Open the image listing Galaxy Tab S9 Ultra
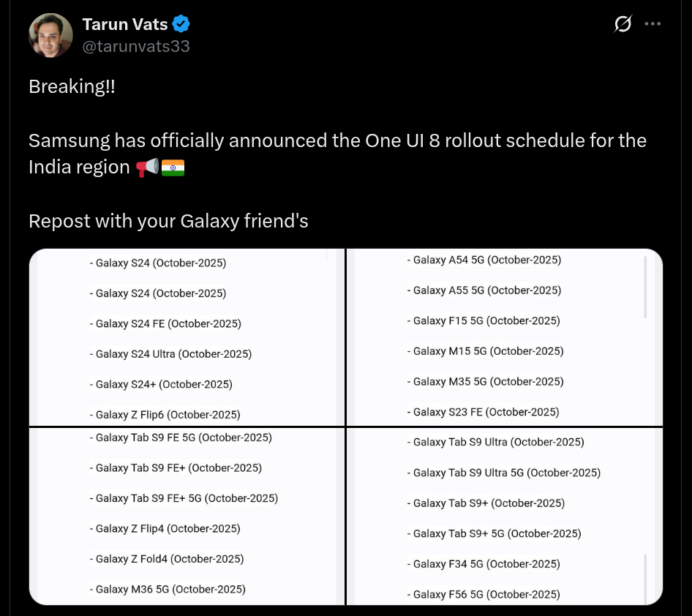This screenshot has height=616, width=692. 505,516
